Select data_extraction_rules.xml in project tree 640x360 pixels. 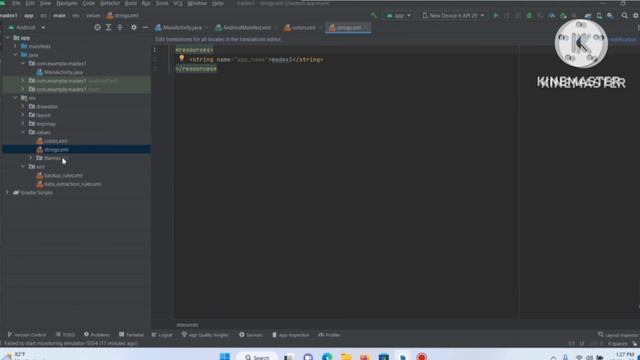pyautogui.click(x=69, y=184)
